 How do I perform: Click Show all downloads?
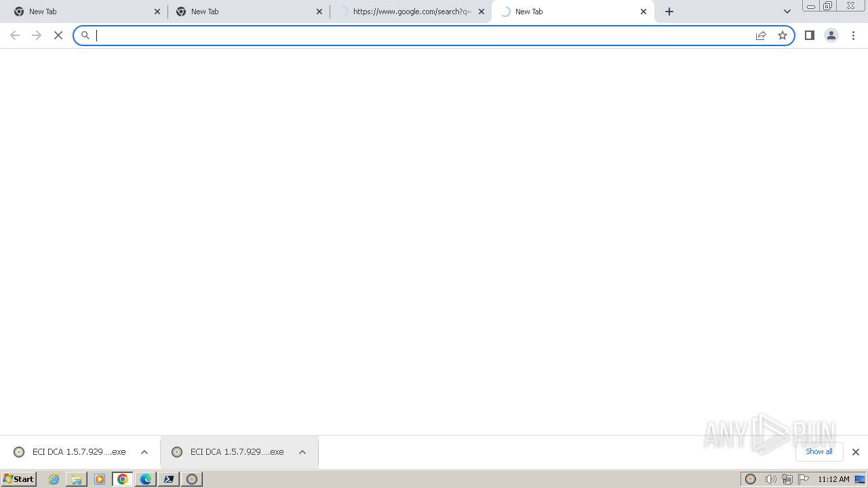(819, 451)
